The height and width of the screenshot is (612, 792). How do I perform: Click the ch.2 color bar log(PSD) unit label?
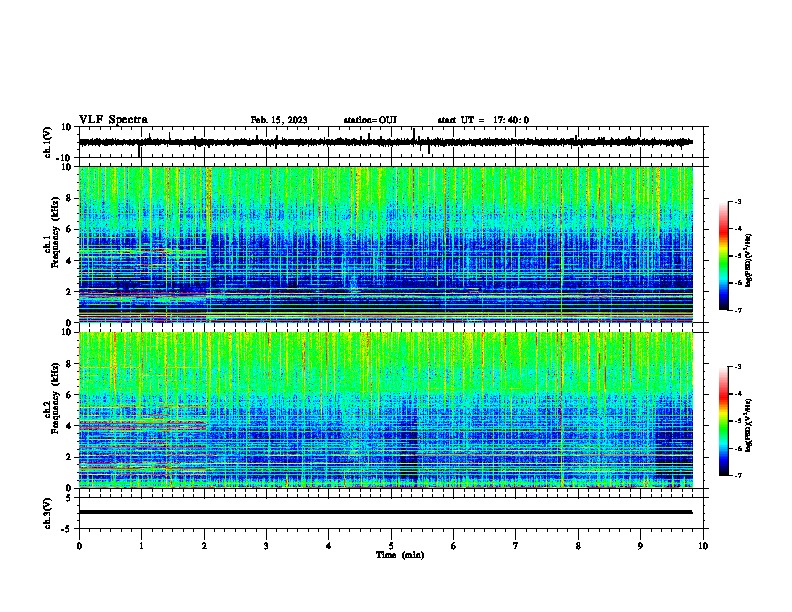click(x=749, y=425)
